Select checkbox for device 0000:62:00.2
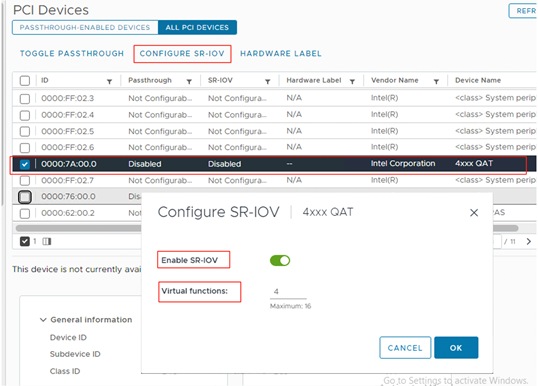Image resolution: width=538 pixels, height=386 pixels. point(25,213)
